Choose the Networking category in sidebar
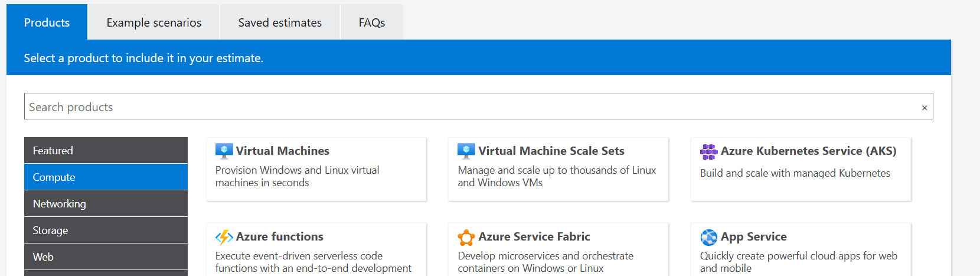Screen dimensions: 980x276 [x=106, y=204]
